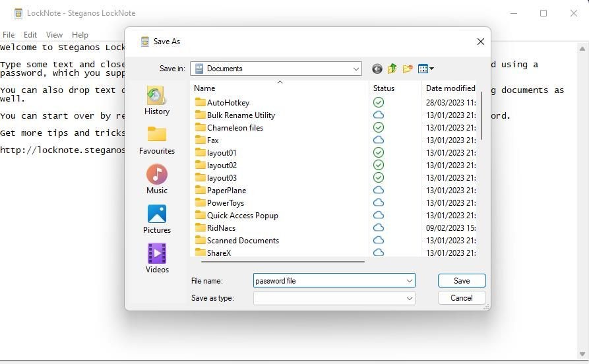The height and width of the screenshot is (364, 589).
Task: Open the Videos location in places bar
Action: [x=156, y=258]
